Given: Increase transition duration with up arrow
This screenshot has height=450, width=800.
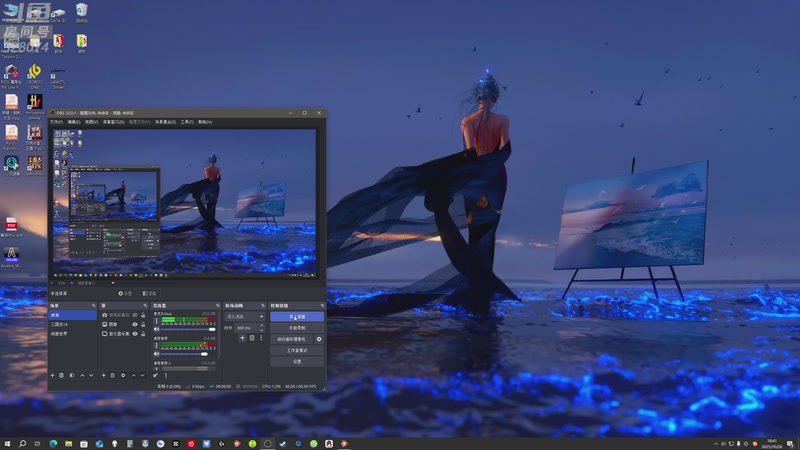Looking at the screenshot, I should [262, 326].
